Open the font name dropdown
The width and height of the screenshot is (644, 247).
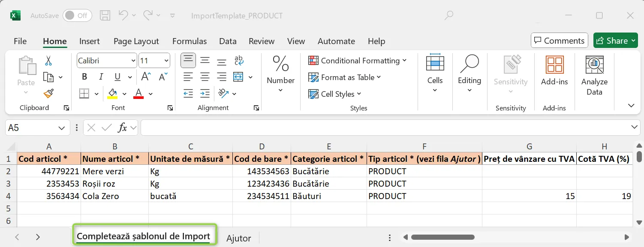coord(132,61)
